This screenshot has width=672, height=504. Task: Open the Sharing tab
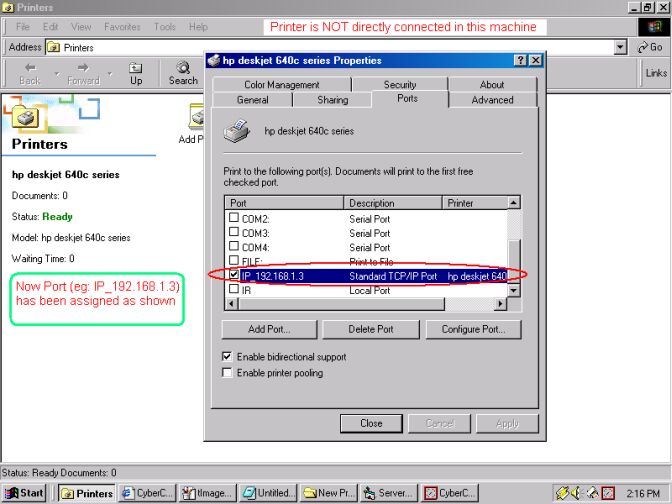[x=332, y=100]
